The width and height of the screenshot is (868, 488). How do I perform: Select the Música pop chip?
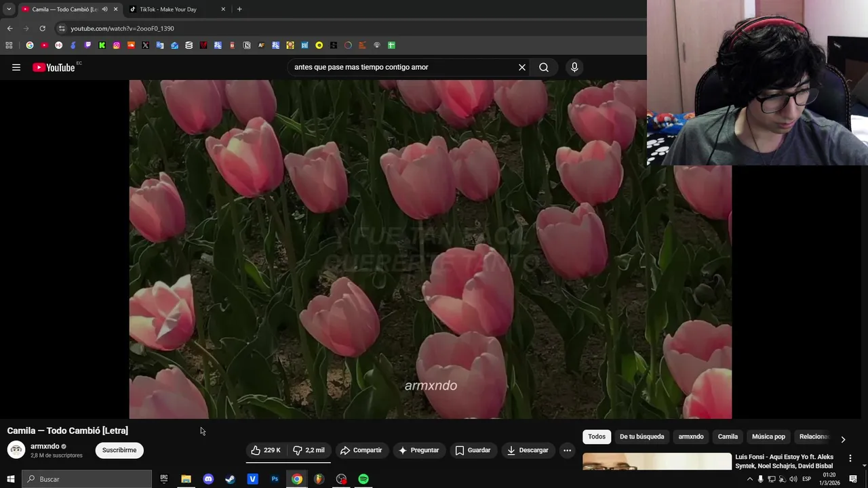(768, 436)
